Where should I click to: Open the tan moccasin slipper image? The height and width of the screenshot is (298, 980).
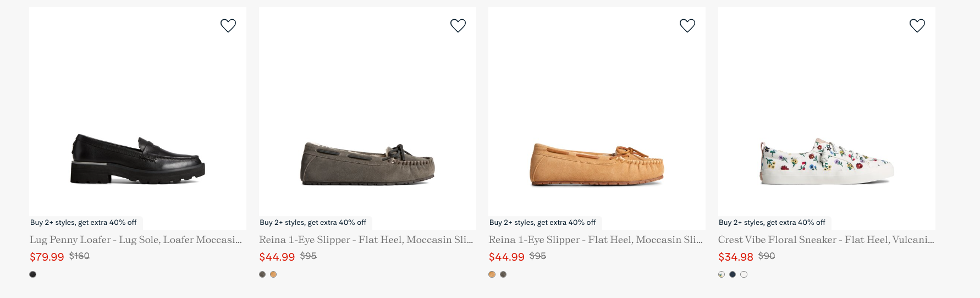pyautogui.click(x=597, y=164)
